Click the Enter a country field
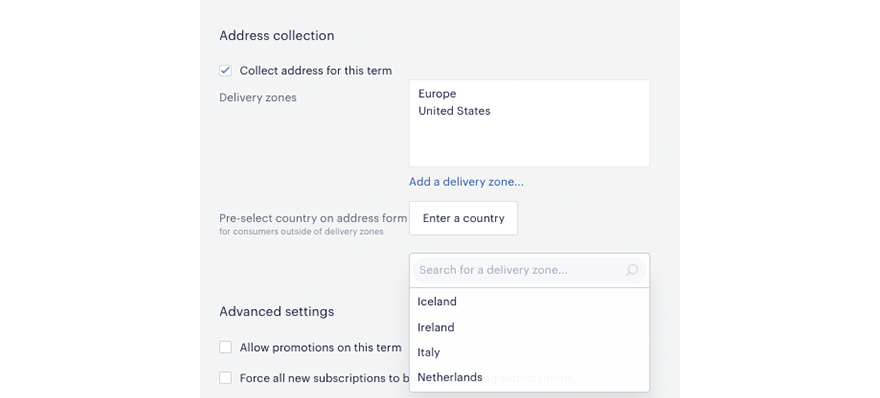Screen dimensions: 880x398 (464, 218)
